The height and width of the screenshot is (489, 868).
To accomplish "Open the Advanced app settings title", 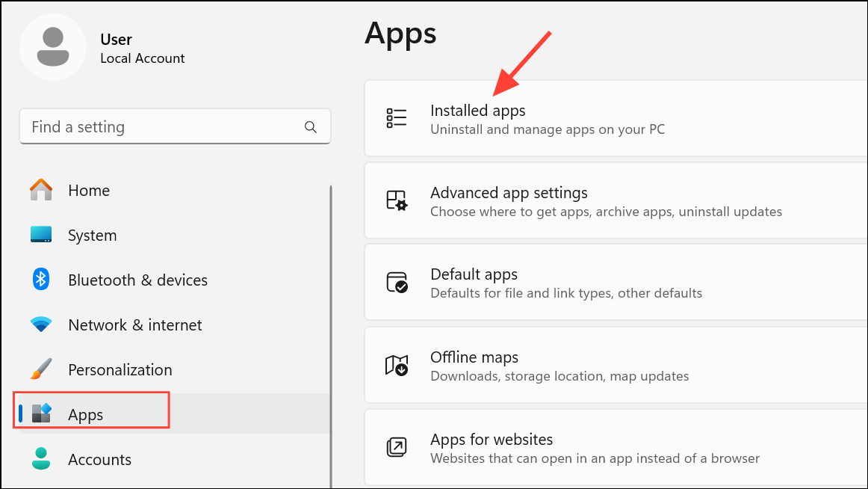I will click(x=509, y=193).
